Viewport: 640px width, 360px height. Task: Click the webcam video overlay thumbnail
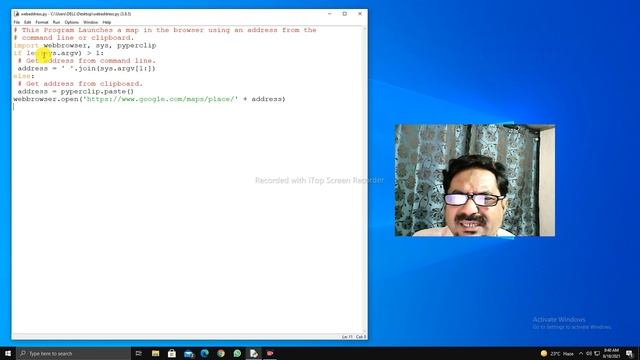[x=474, y=180]
